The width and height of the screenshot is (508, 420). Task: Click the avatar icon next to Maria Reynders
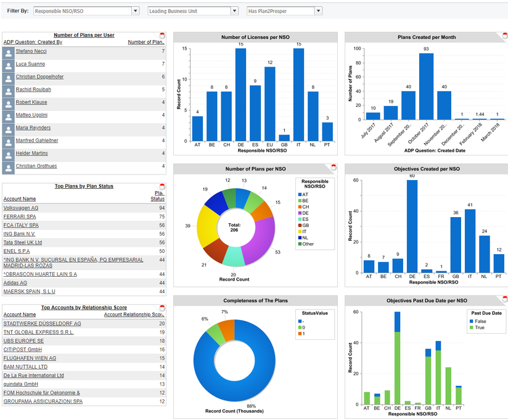pyautogui.click(x=9, y=130)
